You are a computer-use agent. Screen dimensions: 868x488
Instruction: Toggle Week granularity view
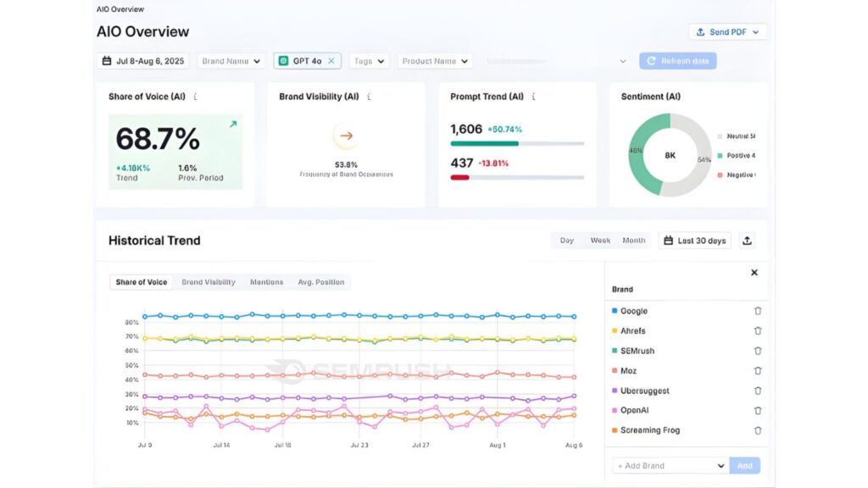click(599, 241)
